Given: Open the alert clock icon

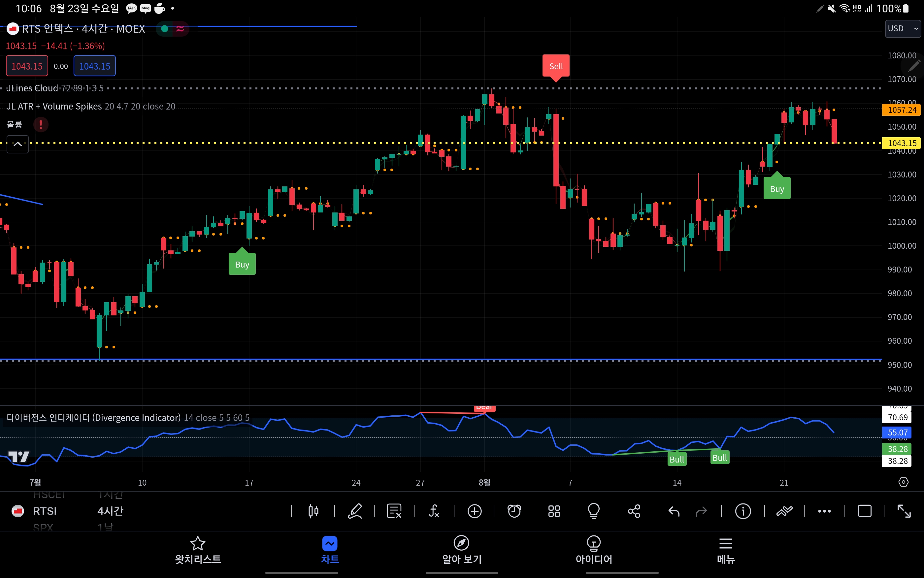Looking at the screenshot, I should tap(514, 511).
